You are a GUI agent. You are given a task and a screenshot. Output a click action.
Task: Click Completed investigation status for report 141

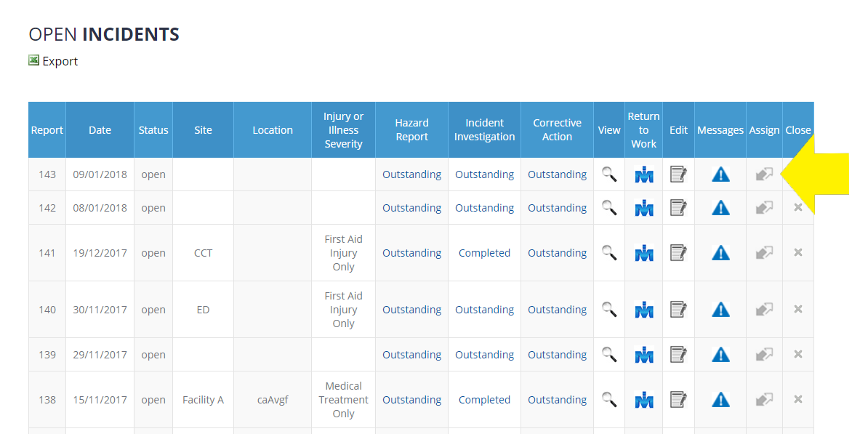(484, 252)
